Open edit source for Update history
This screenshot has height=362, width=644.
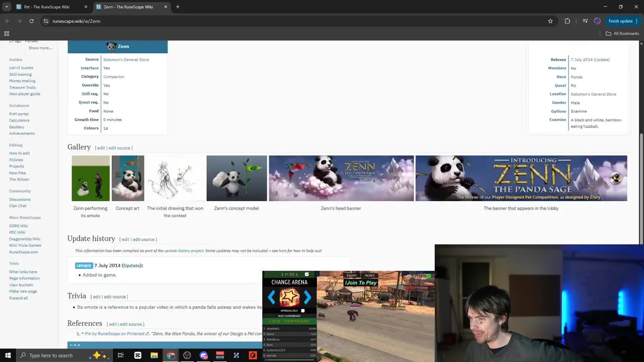coord(143,239)
